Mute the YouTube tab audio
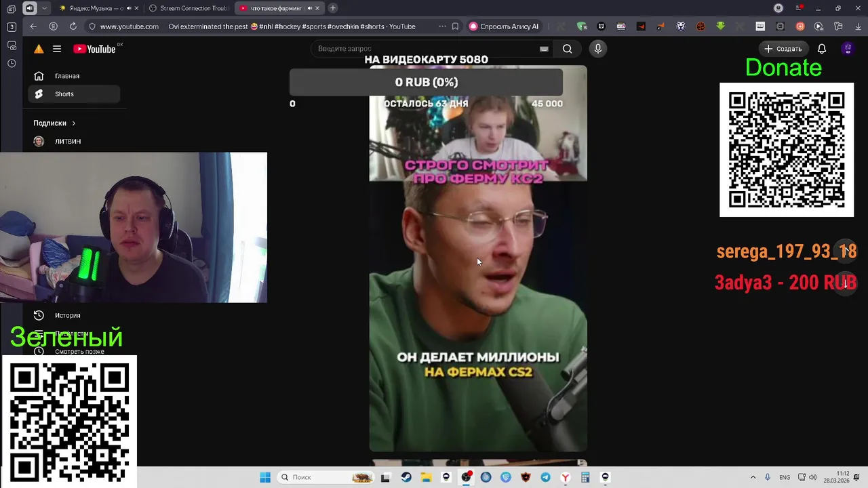Viewport: 868px width, 488px height. tap(310, 8)
